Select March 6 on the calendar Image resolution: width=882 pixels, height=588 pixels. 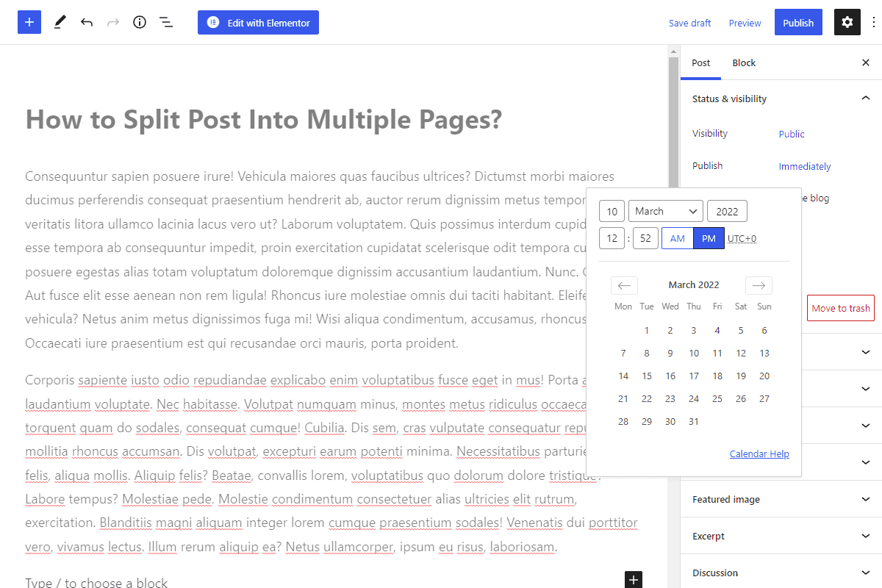[x=764, y=331]
